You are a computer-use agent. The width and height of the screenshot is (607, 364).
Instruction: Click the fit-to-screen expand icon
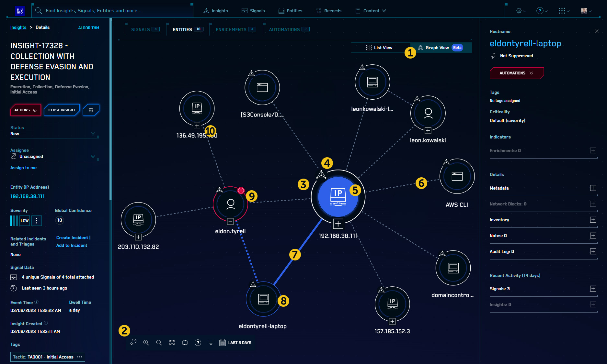point(172,342)
